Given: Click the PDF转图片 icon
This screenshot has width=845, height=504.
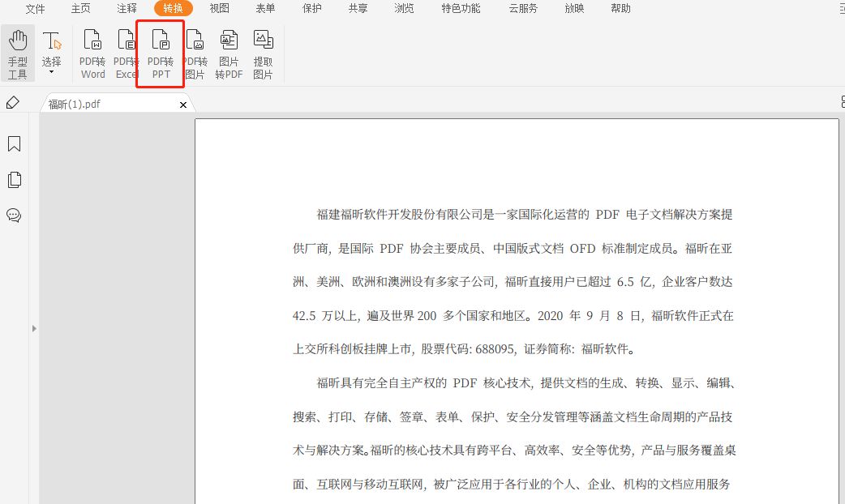Looking at the screenshot, I should click(x=194, y=52).
